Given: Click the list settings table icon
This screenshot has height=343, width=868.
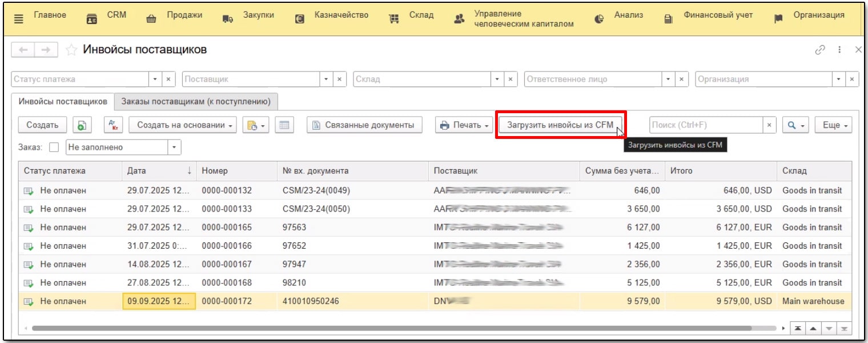Looking at the screenshot, I should 284,125.
